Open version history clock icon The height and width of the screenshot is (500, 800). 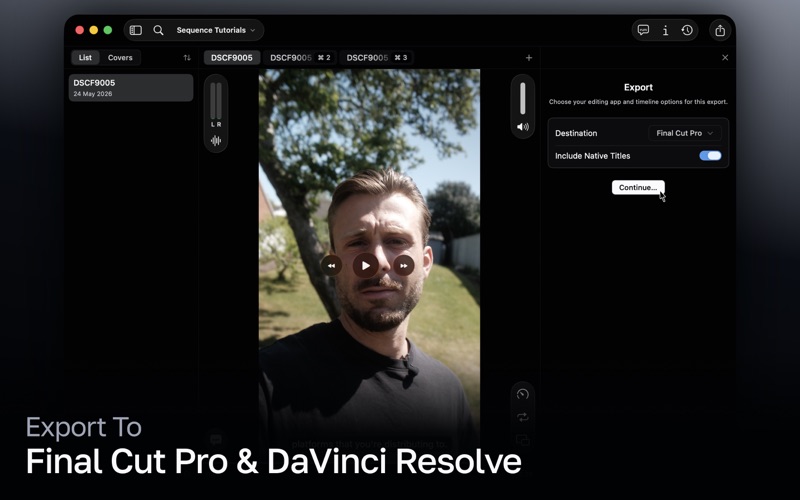click(x=687, y=30)
